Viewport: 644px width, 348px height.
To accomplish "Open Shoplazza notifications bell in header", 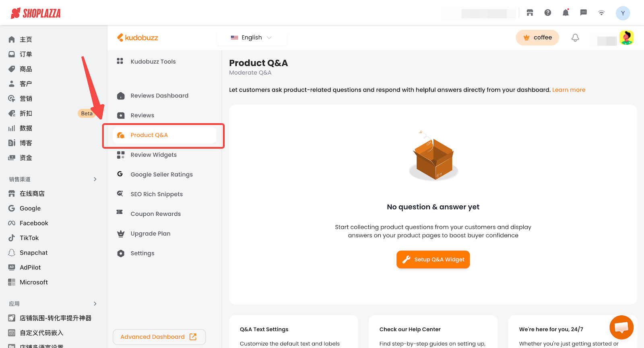I will coord(566,13).
